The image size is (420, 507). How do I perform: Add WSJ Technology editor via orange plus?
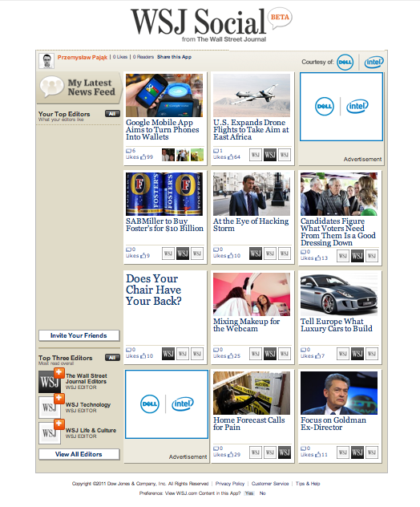click(59, 399)
